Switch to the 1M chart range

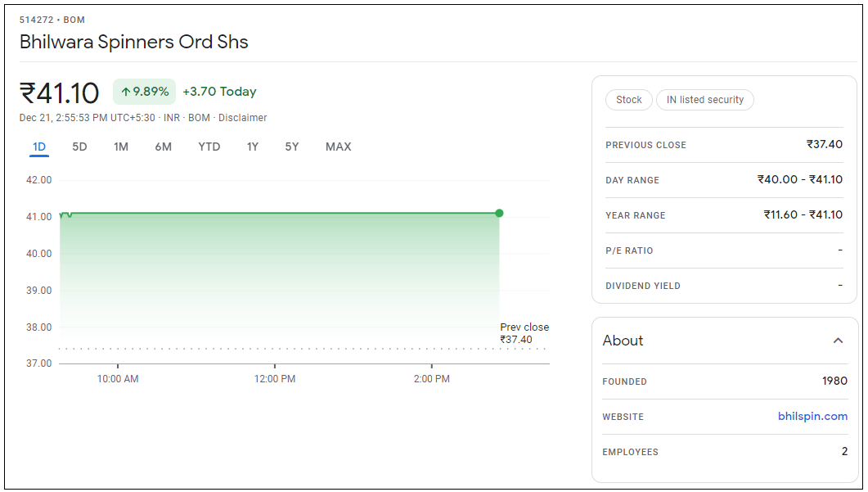(121, 147)
